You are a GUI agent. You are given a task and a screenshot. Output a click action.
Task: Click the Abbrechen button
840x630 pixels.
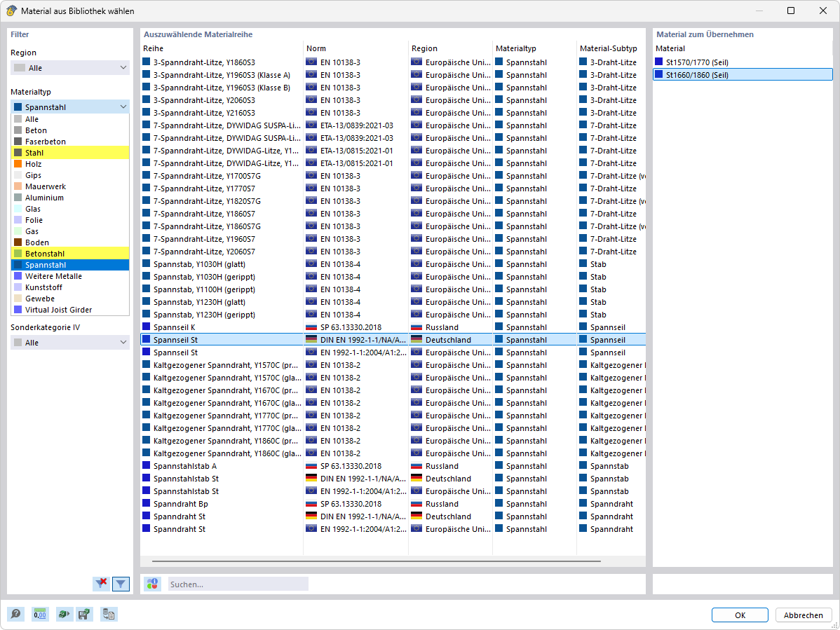click(x=803, y=615)
